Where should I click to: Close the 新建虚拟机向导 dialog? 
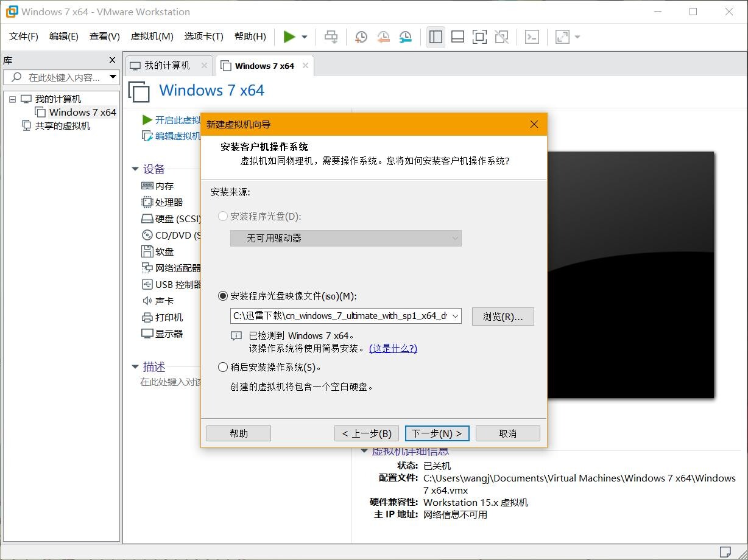click(x=534, y=124)
